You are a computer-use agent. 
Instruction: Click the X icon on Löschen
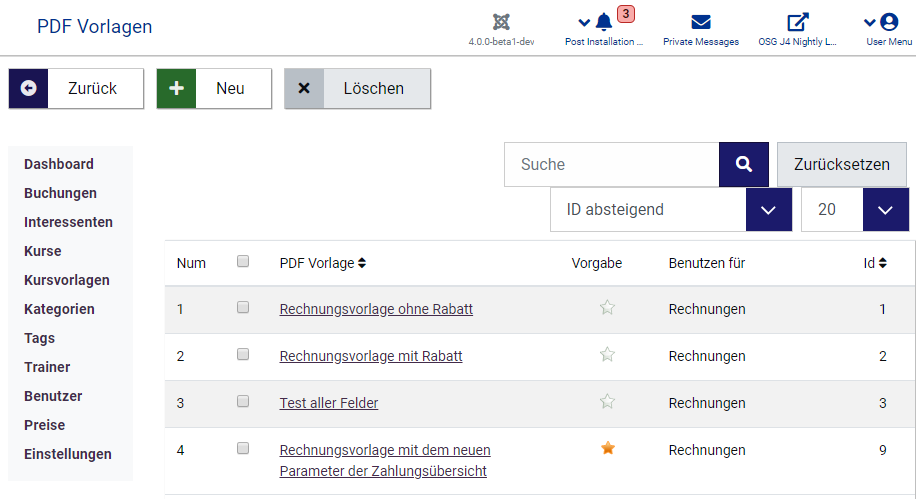(x=304, y=88)
